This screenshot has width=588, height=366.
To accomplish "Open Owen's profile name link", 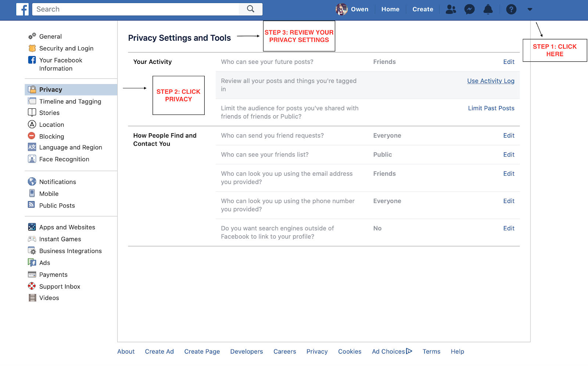I will (359, 9).
